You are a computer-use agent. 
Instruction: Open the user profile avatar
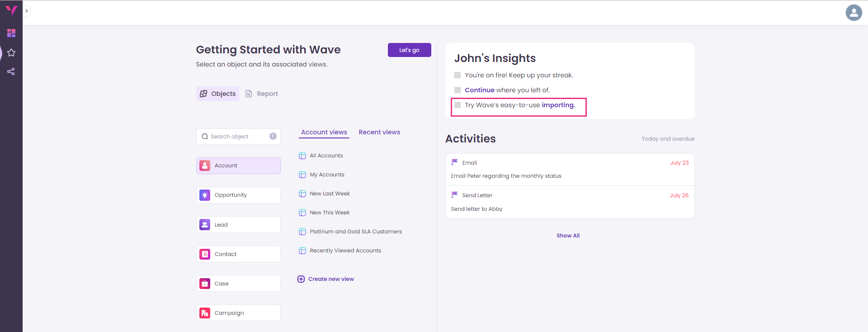coord(854,13)
